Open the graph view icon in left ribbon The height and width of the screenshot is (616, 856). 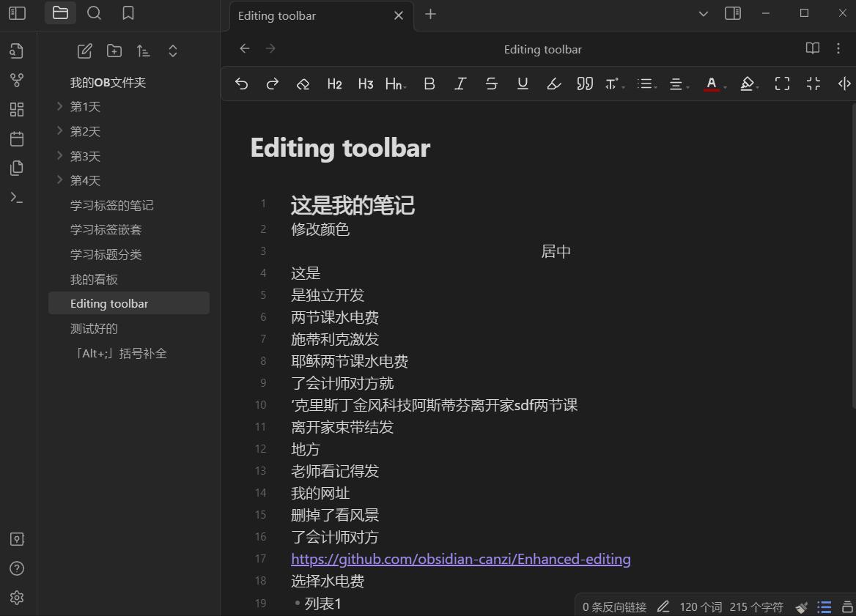17,81
